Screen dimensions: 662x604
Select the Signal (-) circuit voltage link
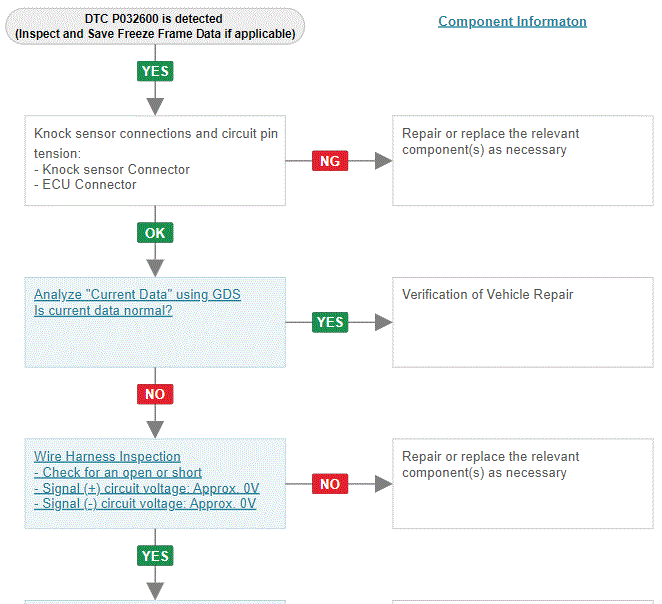tap(145, 504)
